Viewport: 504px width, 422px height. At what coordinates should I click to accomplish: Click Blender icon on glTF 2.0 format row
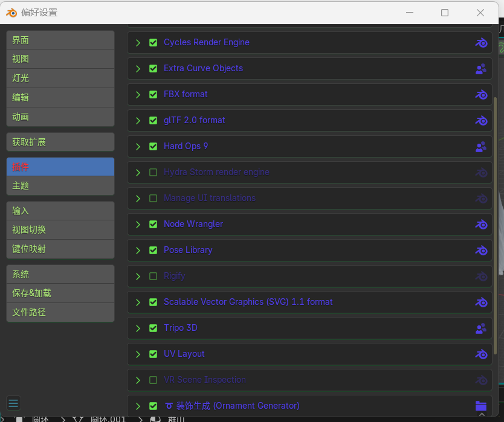tap(481, 121)
